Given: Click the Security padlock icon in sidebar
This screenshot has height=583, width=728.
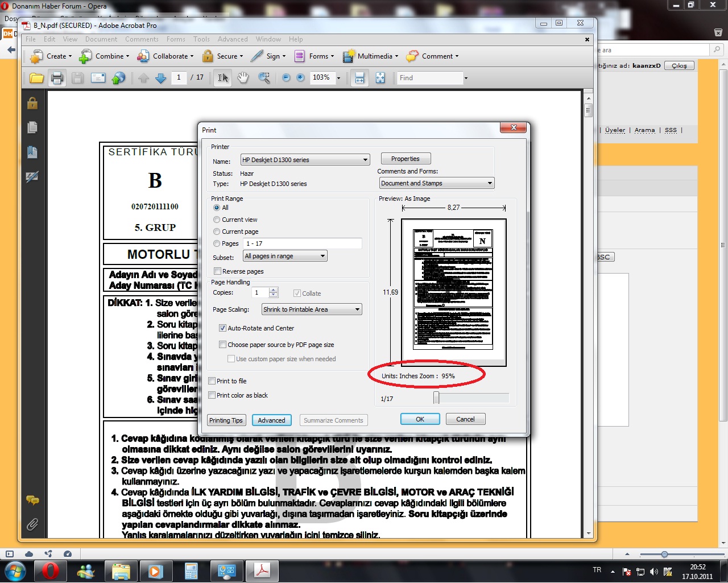Looking at the screenshot, I should (x=32, y=103).
